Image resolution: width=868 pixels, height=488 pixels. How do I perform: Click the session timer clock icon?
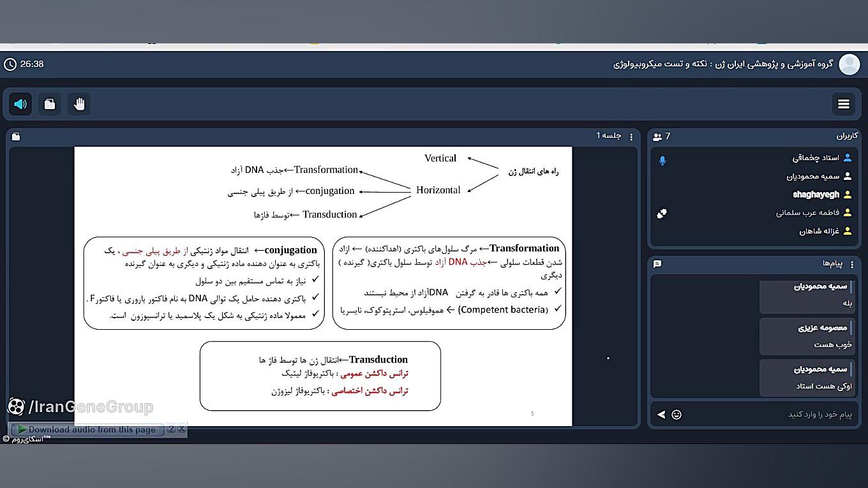10,64
